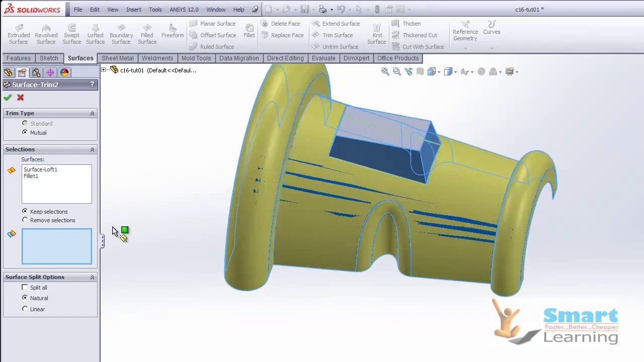Click the pieces-to-keep selection box

tap(57, 246)
